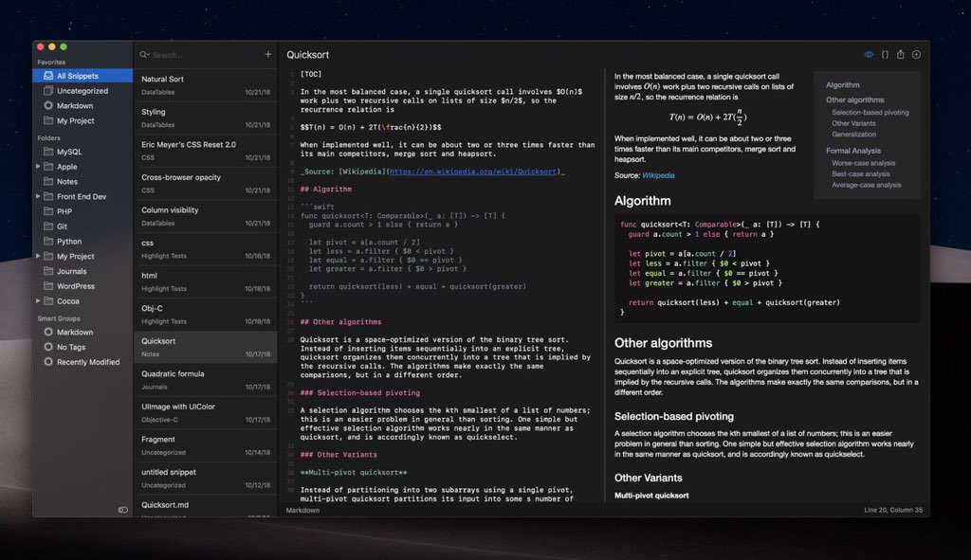Click the gear icon beside Markdown in Favorites
Viewport: 971px width, 560px height.
coord(48,105)
